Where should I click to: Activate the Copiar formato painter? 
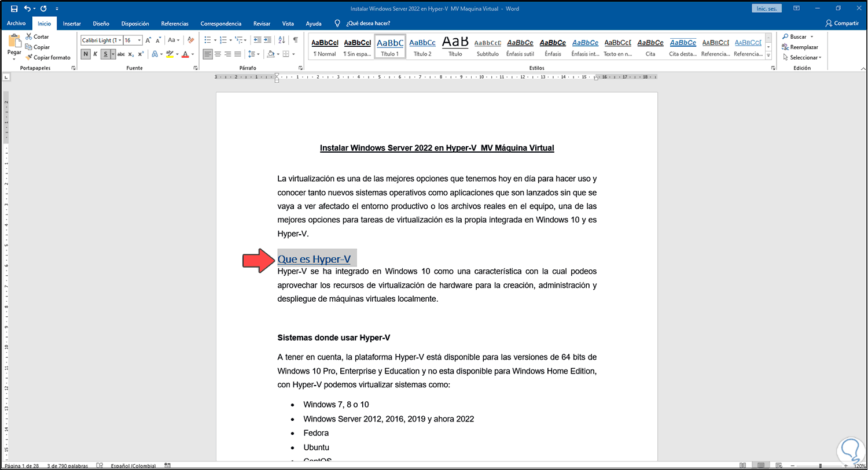(x=48, y=57)
